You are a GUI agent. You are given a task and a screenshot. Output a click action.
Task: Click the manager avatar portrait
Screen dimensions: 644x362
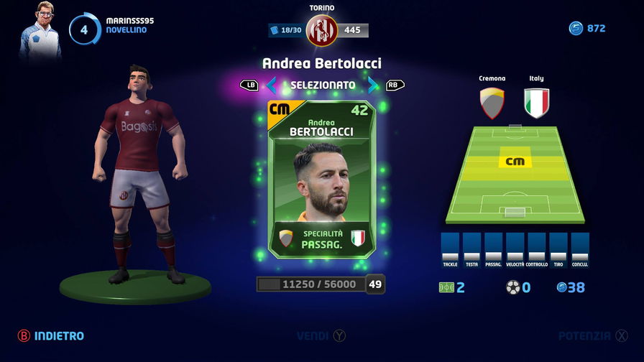[40, 30]
